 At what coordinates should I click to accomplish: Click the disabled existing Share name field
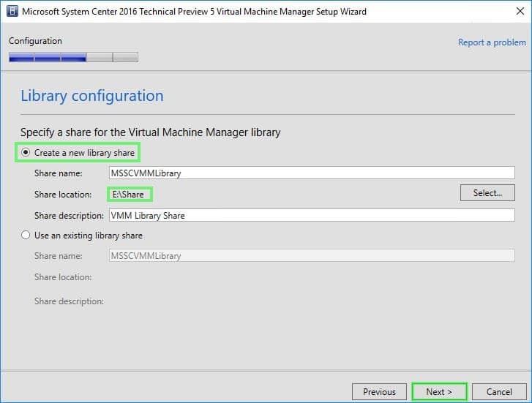[312, 255]
